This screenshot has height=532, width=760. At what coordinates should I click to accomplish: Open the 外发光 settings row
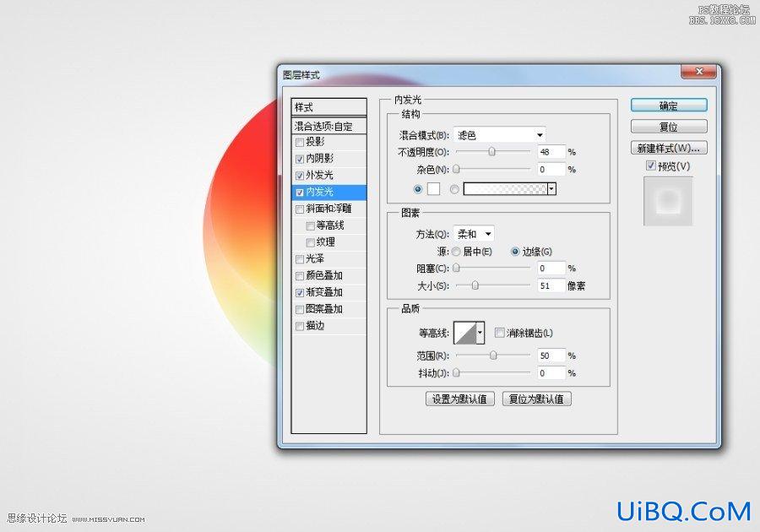(x=328, y=176)
